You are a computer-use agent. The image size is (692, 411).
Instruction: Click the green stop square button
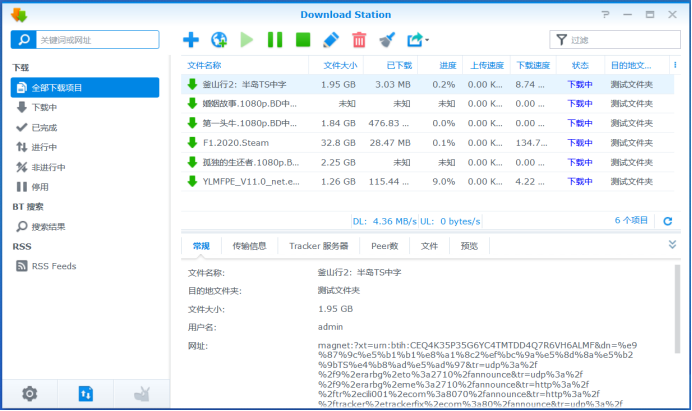pos(303,40)
